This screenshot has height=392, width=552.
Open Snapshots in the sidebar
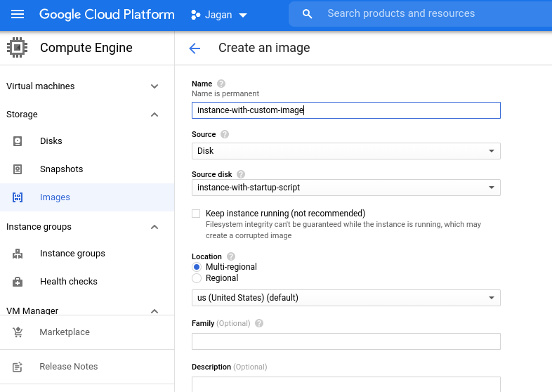pos(87,169)
